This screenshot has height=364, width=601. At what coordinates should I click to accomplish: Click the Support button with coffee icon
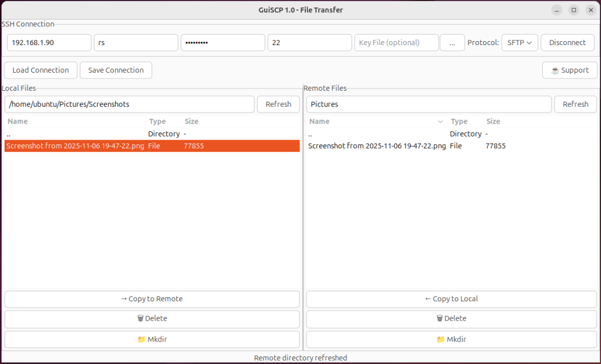569,70
